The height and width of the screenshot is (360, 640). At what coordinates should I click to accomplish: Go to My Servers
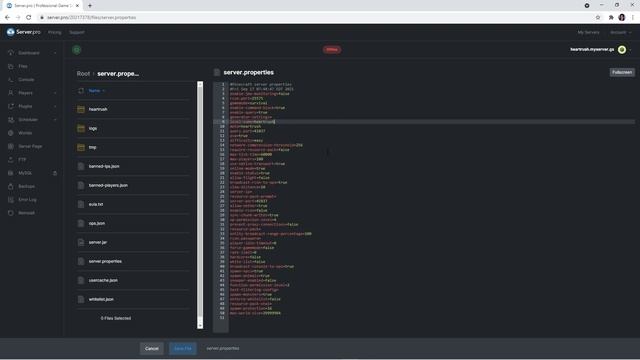point(588,32)
